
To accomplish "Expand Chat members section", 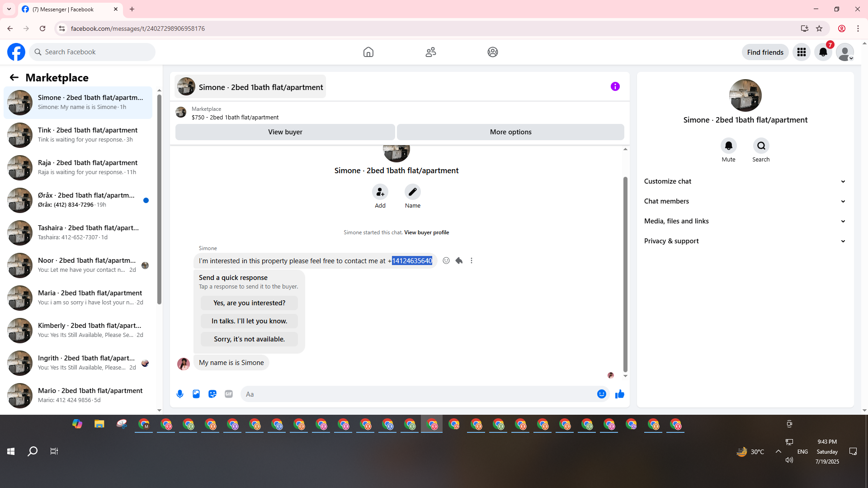I will point(745,201).
